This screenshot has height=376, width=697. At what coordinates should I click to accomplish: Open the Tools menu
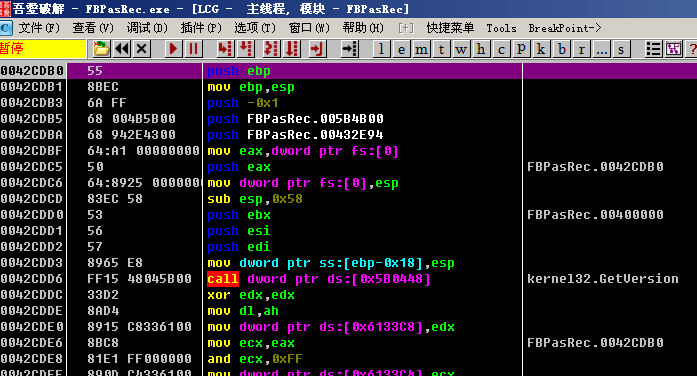501,28
